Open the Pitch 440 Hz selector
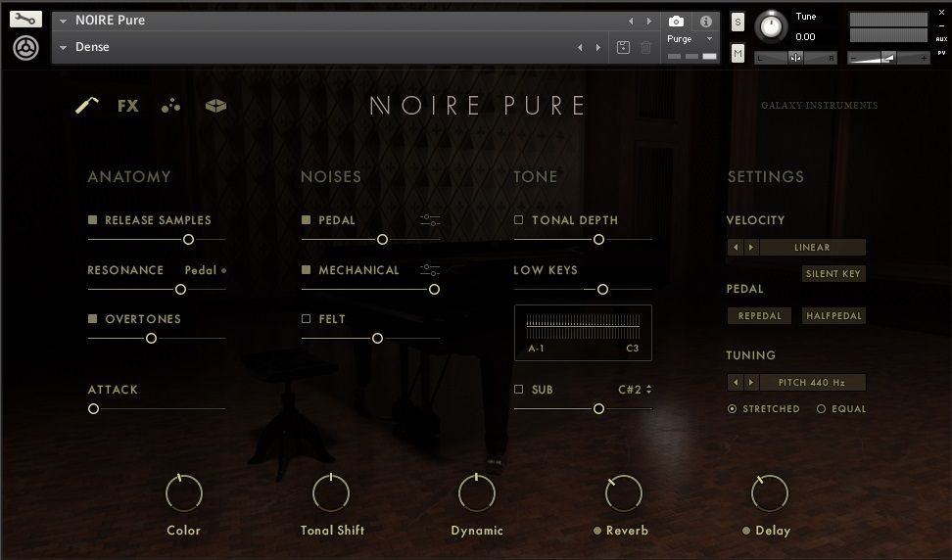The height and width of the screenshot is (560, 952). 812,382
